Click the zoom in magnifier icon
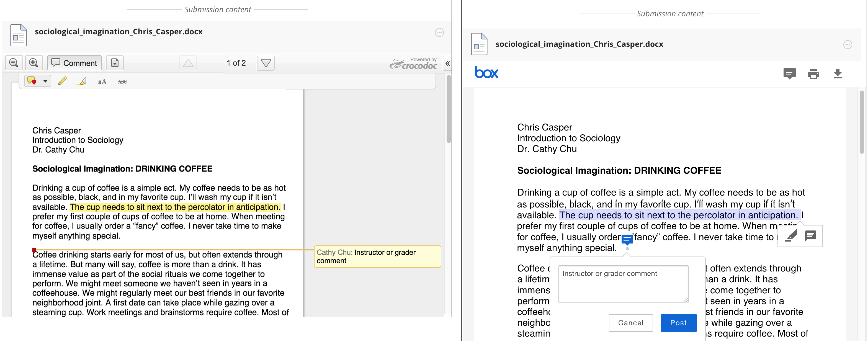The image size is (868, 341). [x=33, y=63]
